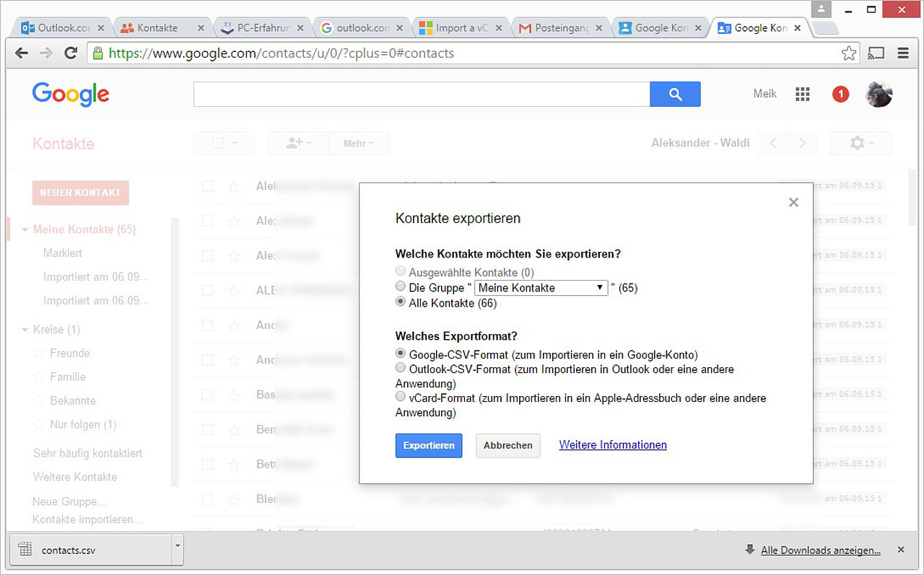Click the browser back arrow
The width and height of the screenshot is (924, 575).
pyautogui.click(x=22, y=53)
